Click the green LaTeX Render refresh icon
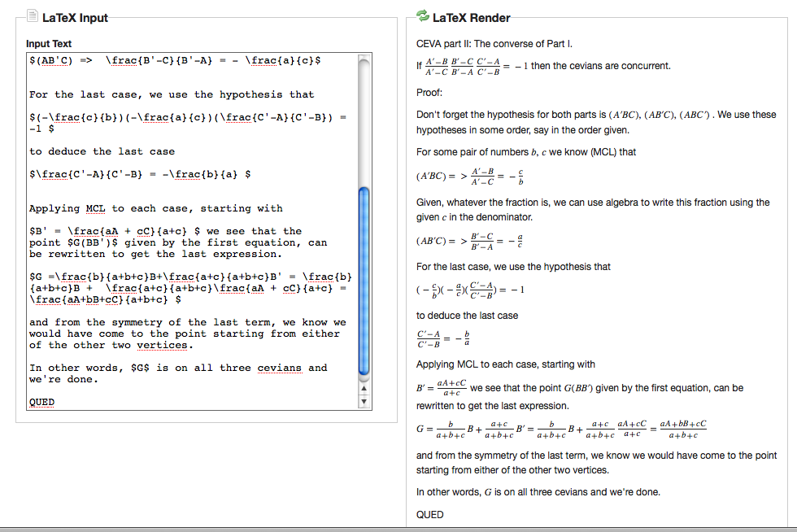Screen dimensions: 797x532 coord(422,16)
